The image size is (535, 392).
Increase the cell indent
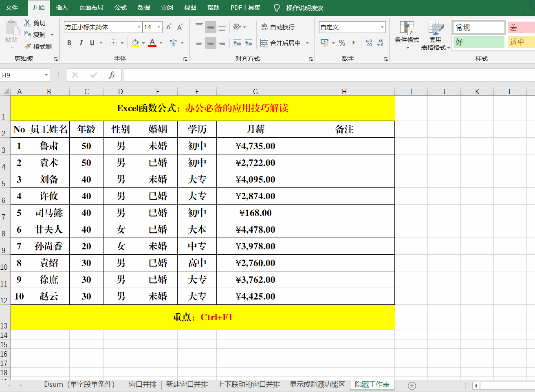(249, 43)
